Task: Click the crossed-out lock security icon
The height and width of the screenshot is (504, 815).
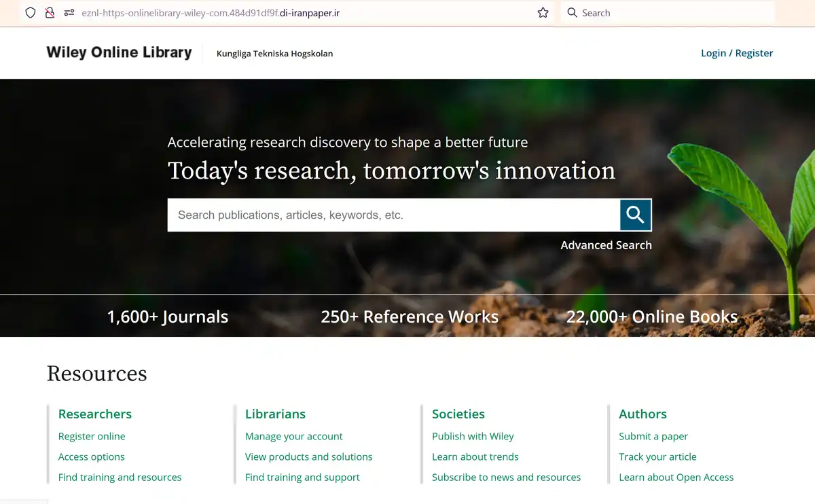Action: coord(50,13)
